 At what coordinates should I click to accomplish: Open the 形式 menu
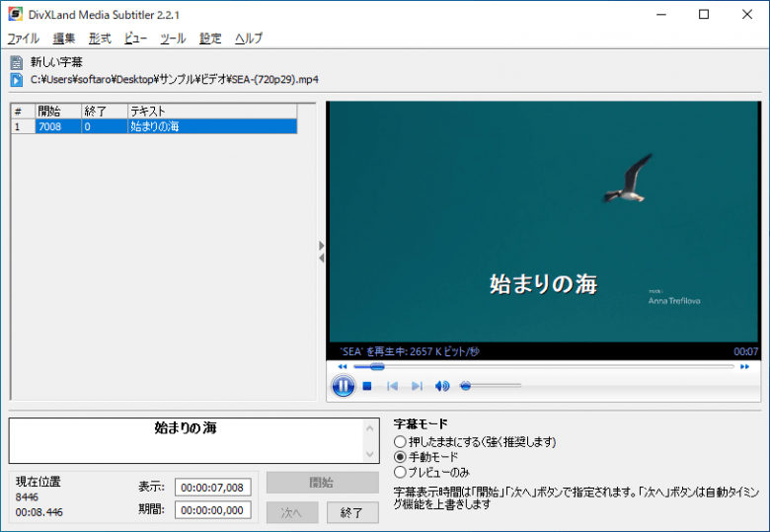tap(100, 38)
